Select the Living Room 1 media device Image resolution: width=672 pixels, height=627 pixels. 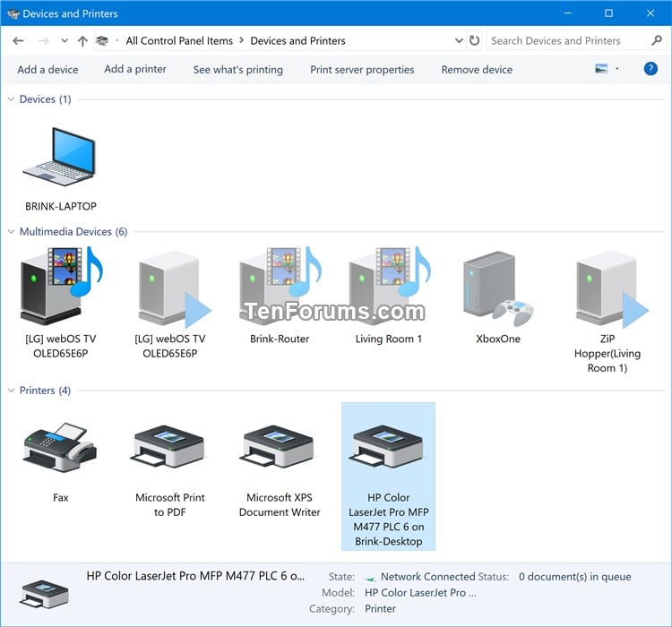click(x=389, y=285)
